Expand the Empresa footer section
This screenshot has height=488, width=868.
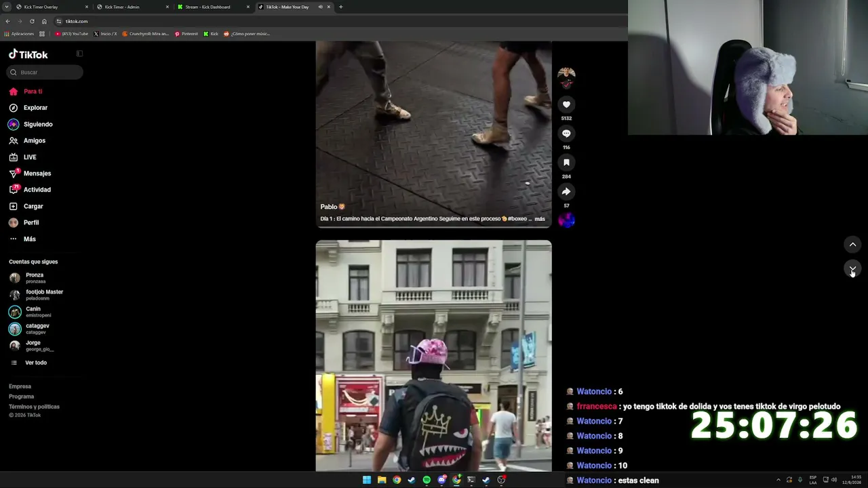(20, 386)
